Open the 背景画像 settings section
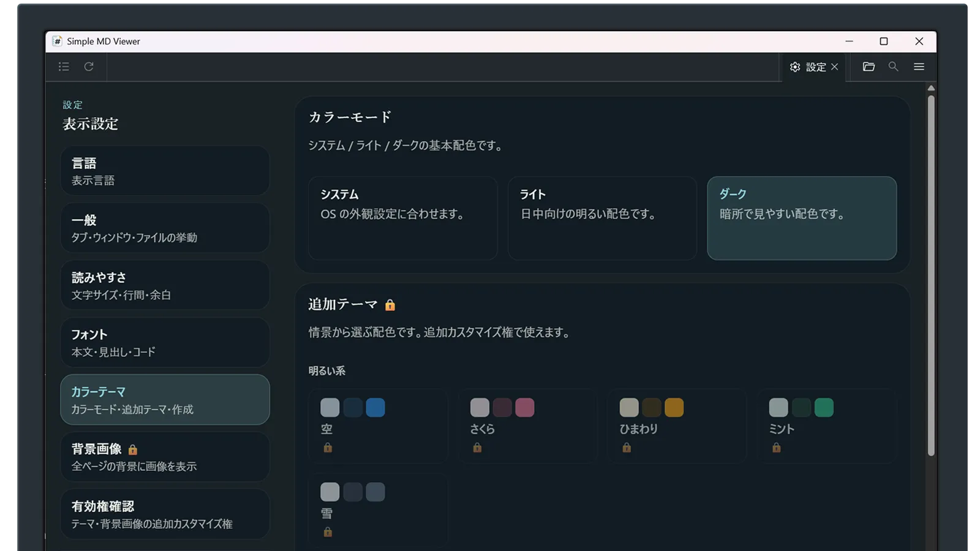The image size is (980, 551). point(165,457)
